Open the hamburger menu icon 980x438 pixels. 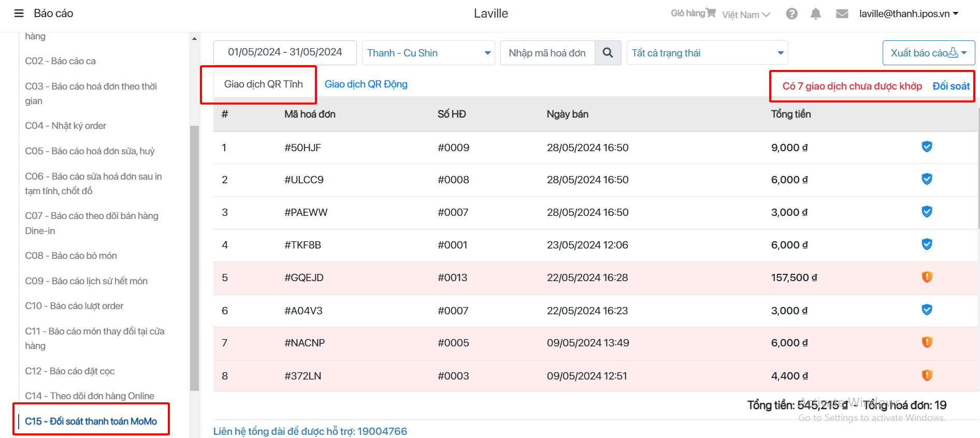(19, 13)
